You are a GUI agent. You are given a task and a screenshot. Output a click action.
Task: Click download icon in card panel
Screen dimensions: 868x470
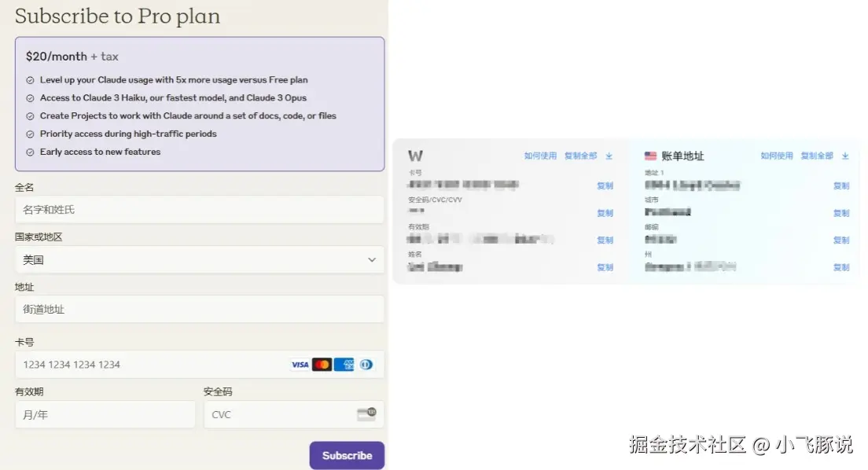tap(609, 156)
